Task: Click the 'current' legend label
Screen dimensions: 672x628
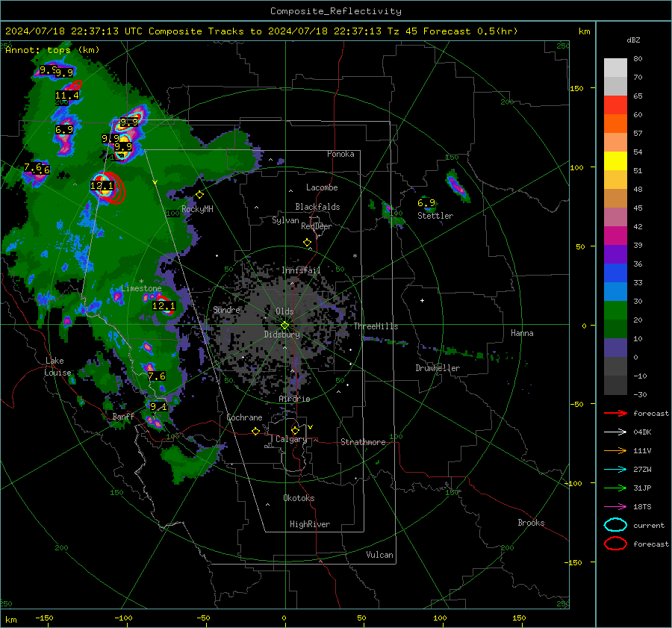Action: click(x=649, y=525)
